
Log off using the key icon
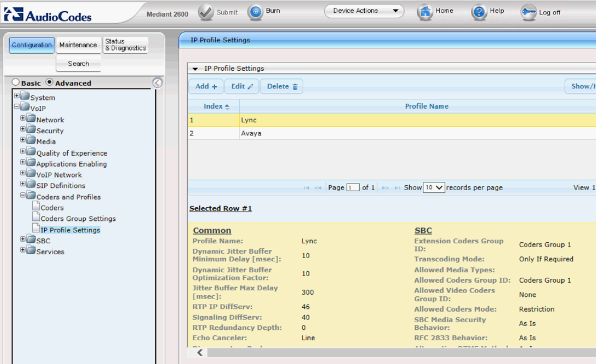[x=529, y=12]
